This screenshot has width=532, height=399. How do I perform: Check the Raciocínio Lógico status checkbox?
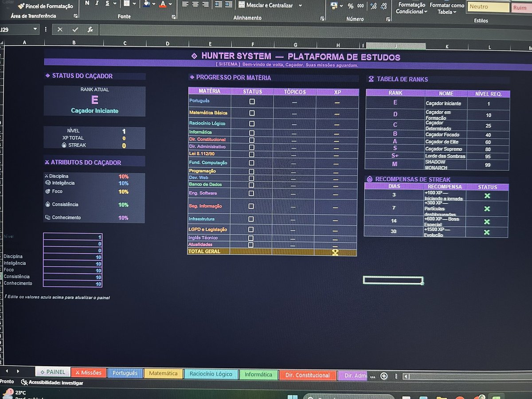(x=252, y=124)
